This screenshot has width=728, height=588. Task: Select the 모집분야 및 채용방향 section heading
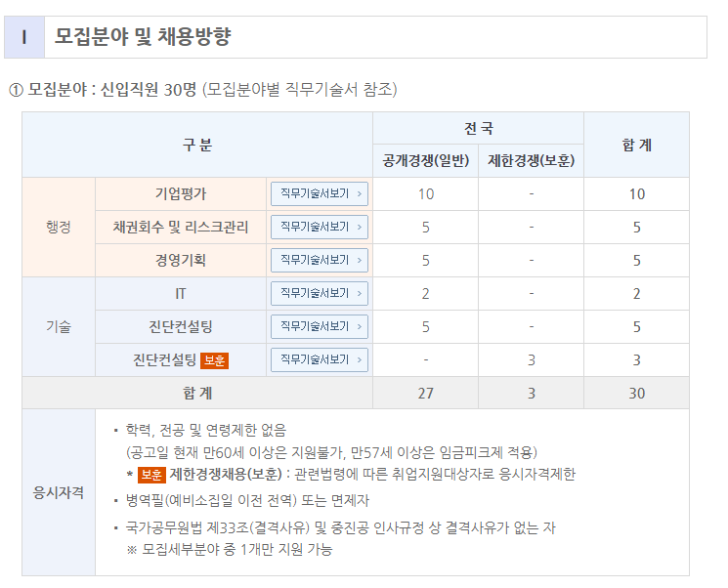click(143, 38)
